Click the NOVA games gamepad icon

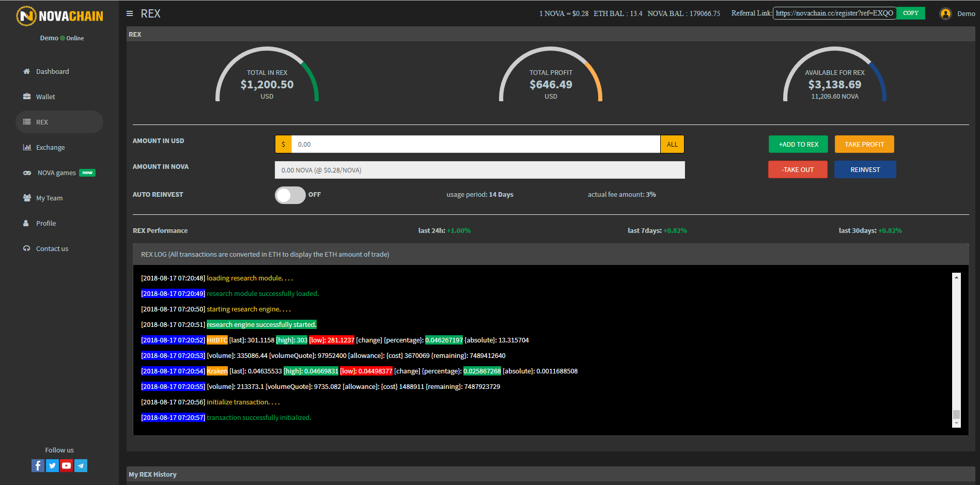[27, 173]
